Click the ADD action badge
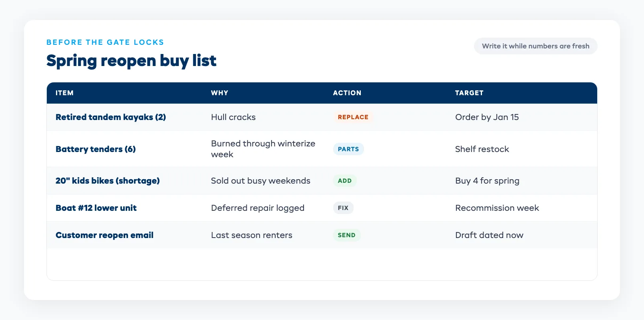Image resolution: width=644 pixels, height=320 pixels. click(x=345, y=181)
